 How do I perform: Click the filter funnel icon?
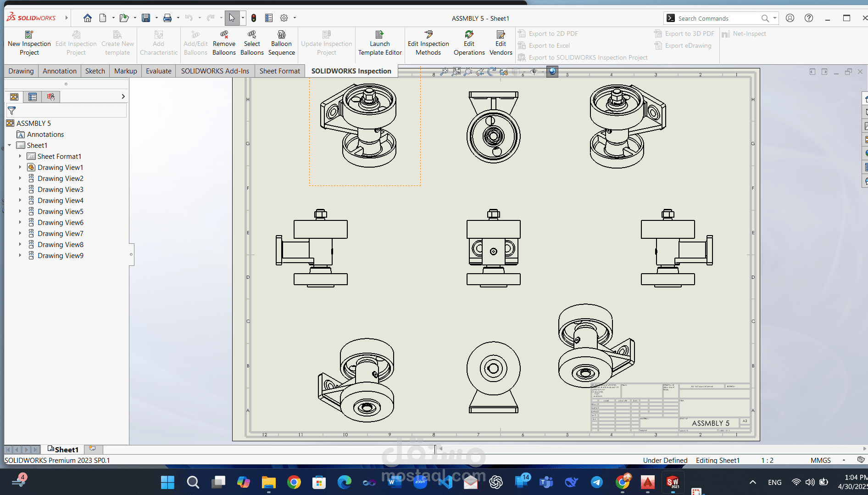pos(12,111)
